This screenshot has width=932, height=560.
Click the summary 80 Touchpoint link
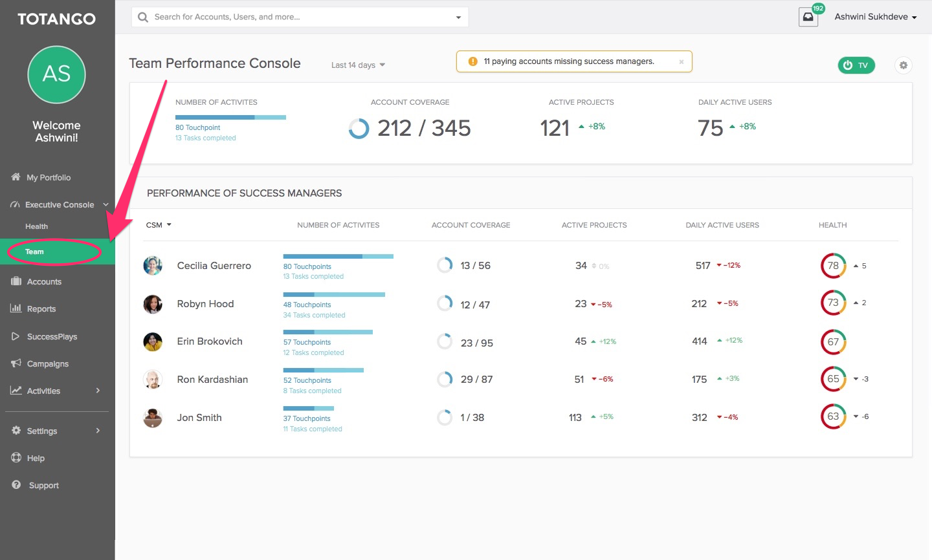click(197, 127)
